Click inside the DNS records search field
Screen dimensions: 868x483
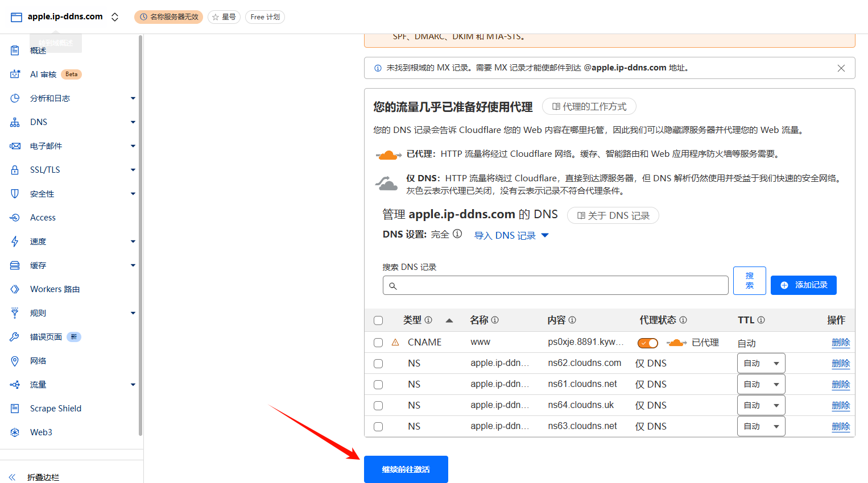tap(555, 285)
